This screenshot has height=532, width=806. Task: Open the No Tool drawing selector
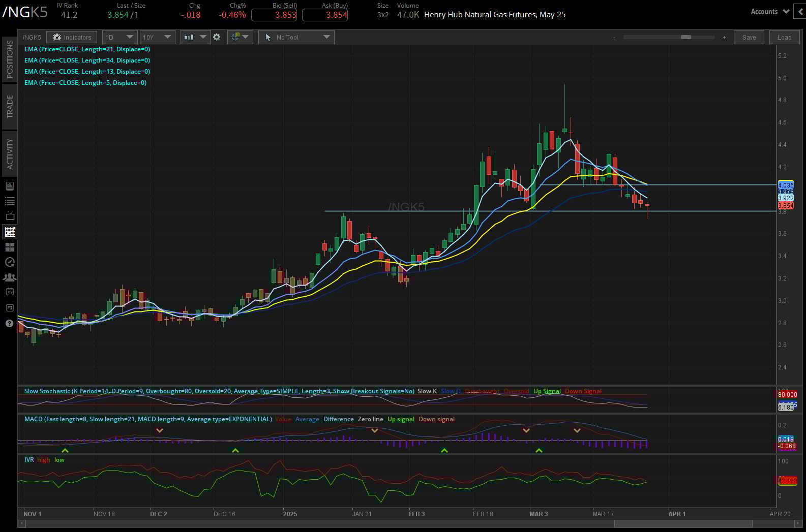[x=296, y=37]
